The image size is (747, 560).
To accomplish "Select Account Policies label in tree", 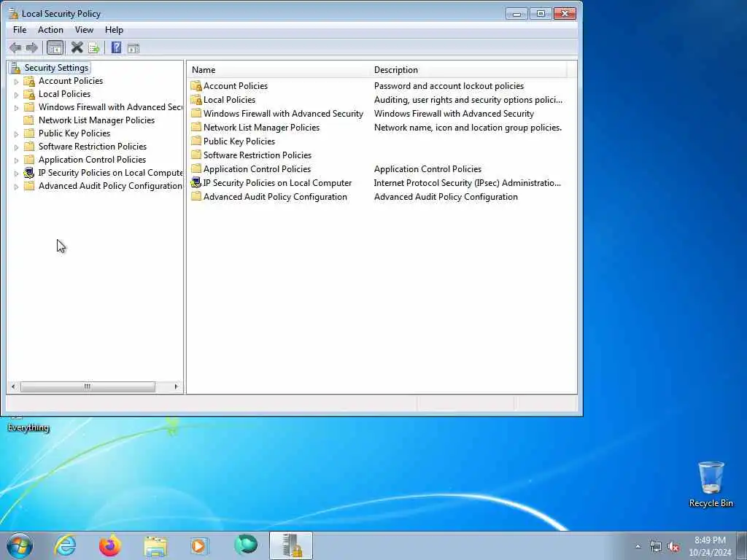I will click(71, 80).
